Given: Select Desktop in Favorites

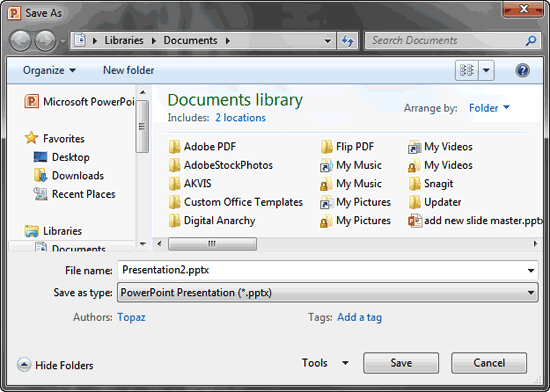Looking at the screenshot, I should (61, 157).
